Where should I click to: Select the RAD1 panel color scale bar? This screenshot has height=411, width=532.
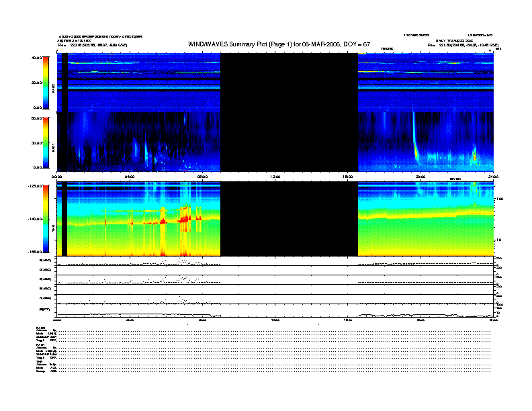46,142
